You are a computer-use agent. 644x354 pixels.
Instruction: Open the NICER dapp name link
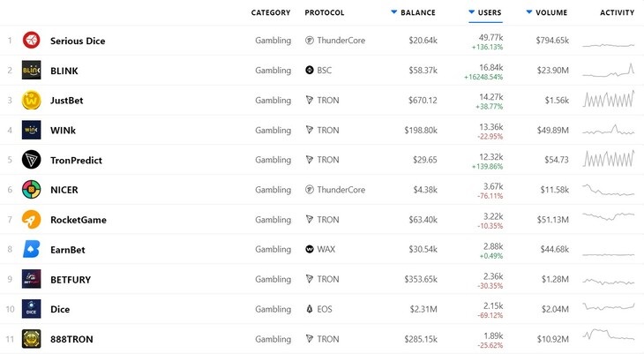click(64, 190)
